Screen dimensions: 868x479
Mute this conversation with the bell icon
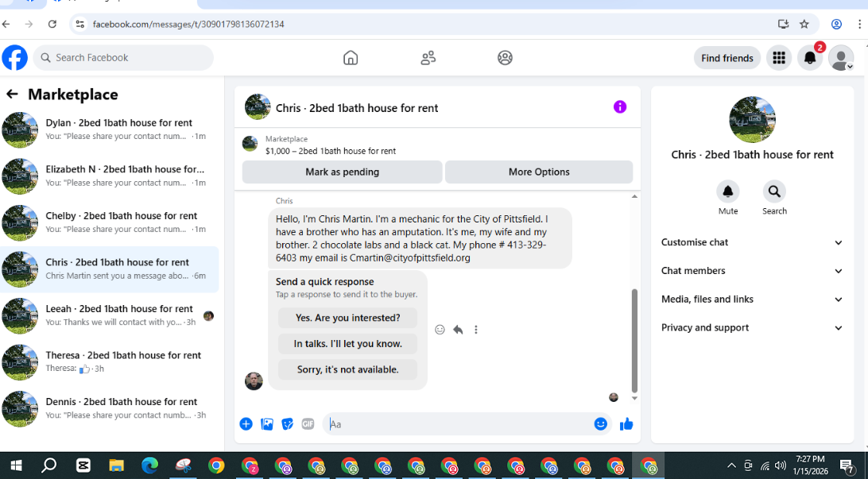click(x=728, y=191)
